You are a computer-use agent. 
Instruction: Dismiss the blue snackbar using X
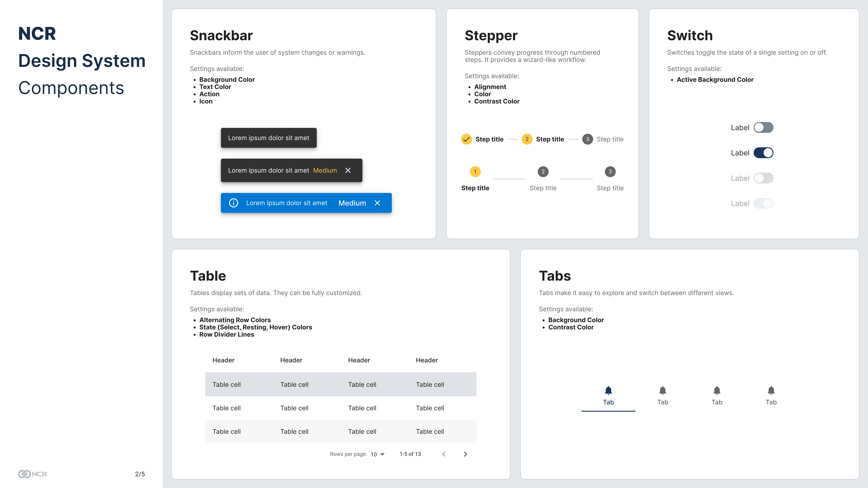[x=377, y=203]
